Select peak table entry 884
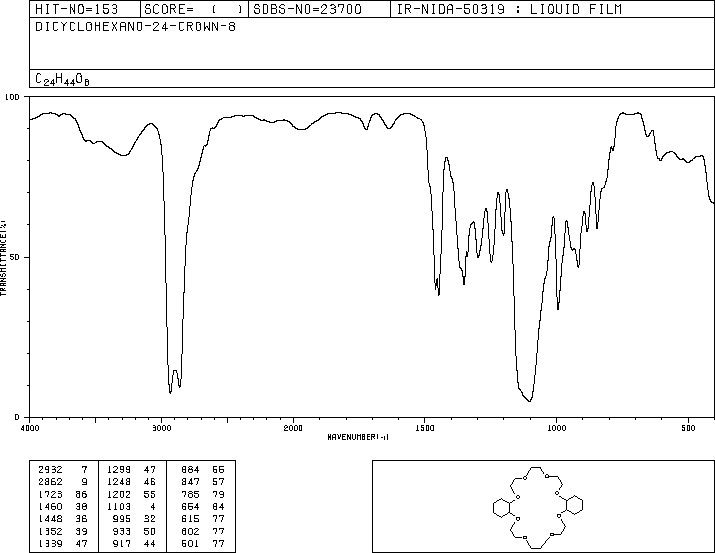Image resolution: width=715 pixels, height=553 pixels. (190, 470)
